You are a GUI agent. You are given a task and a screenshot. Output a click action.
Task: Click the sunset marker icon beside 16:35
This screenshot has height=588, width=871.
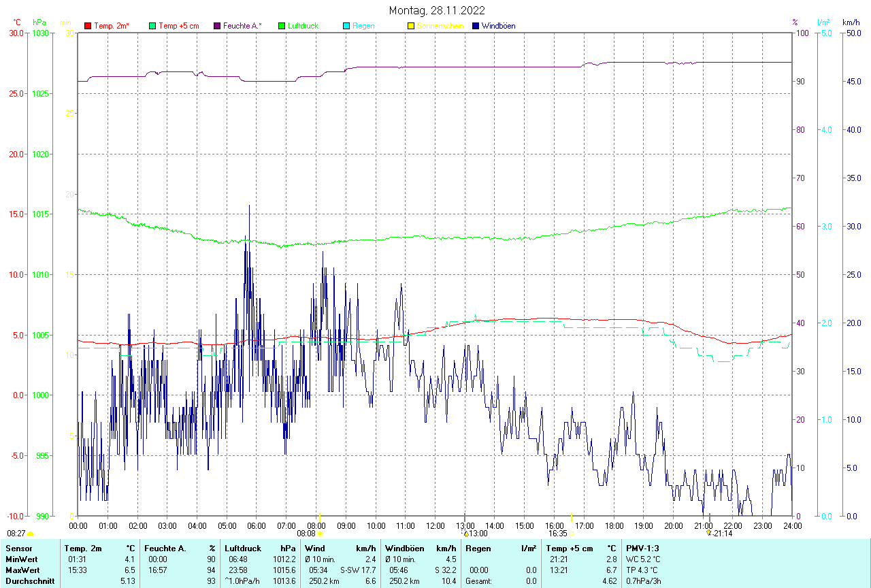coord(572,534)
